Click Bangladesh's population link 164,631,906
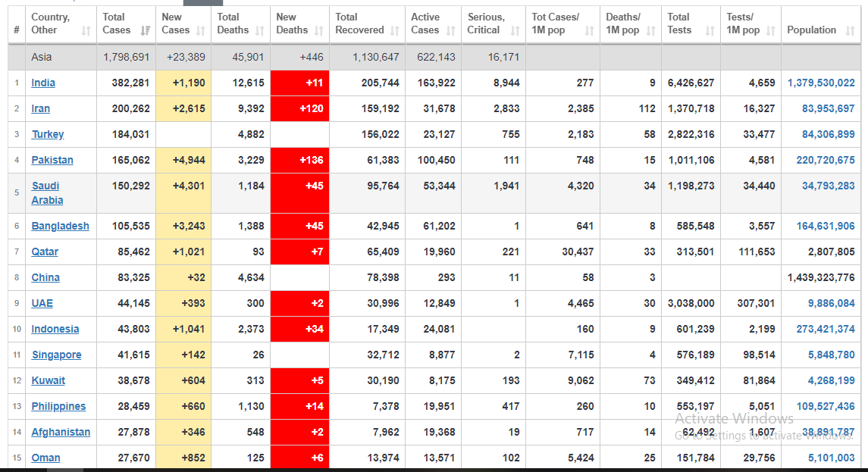Screen dimensions: 868x472 pos(826,226)
